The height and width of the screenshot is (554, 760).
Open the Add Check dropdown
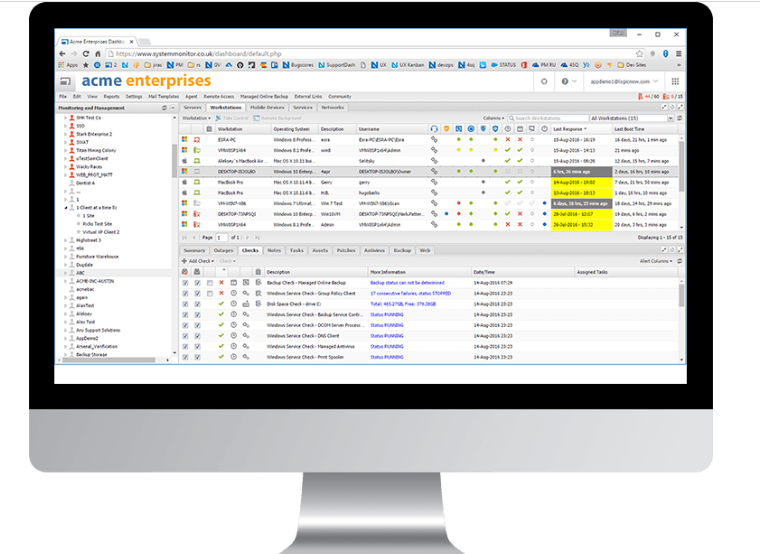pos(198,261)
